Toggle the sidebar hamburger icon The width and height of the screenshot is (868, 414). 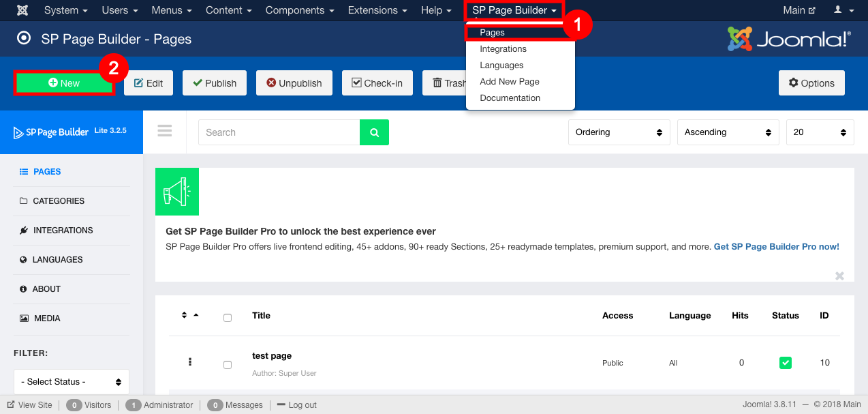pos(164,131)
